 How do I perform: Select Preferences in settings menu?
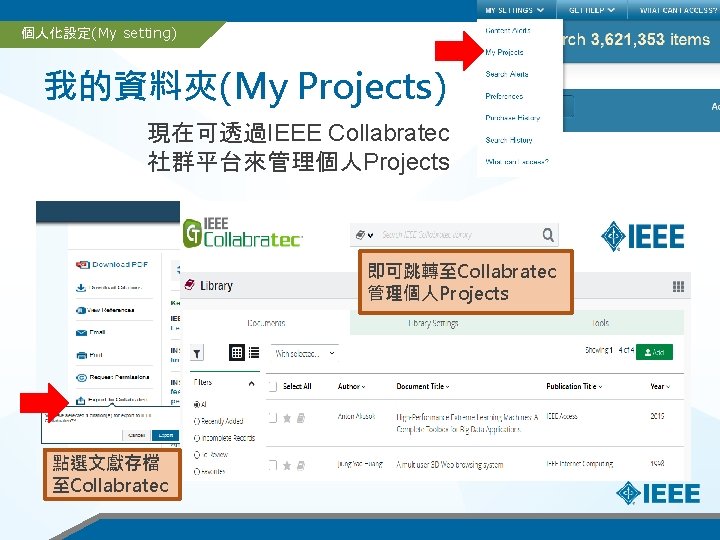coord(504,96)
